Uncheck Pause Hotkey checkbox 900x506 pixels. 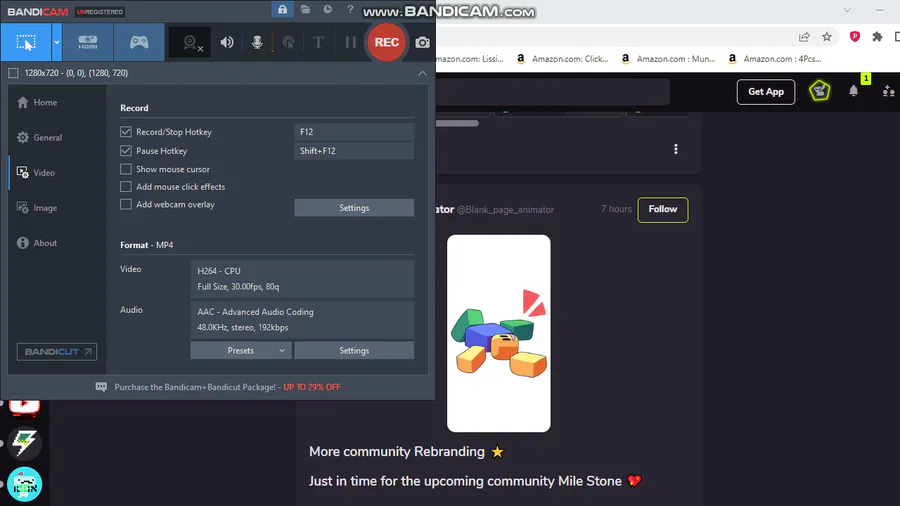(x=126, y=151)
